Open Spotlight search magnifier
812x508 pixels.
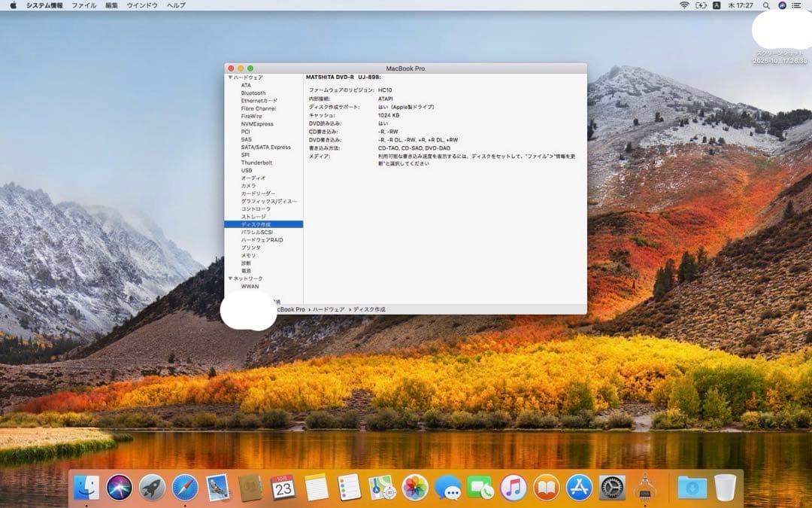(766, 5)
